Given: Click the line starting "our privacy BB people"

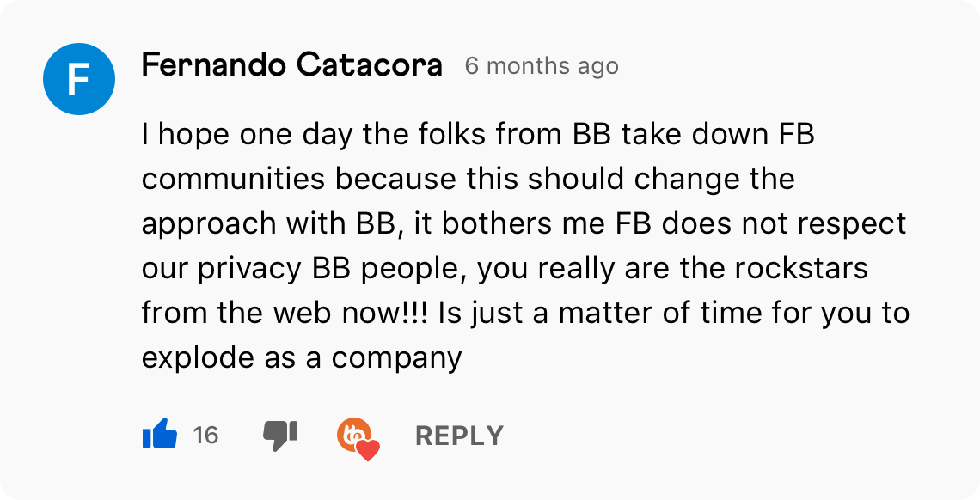Looking at the screenshot, I should coord(505,269).
